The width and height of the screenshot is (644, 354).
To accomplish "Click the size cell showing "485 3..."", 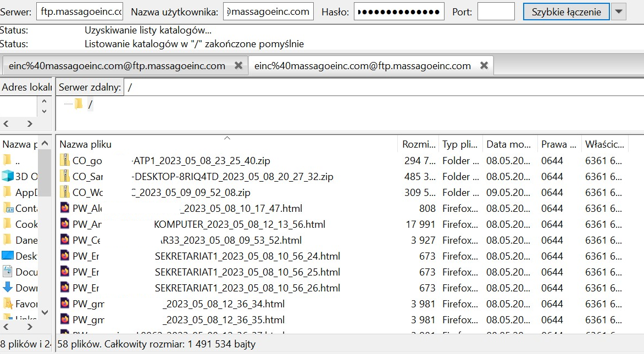I will tap(420, 177).
